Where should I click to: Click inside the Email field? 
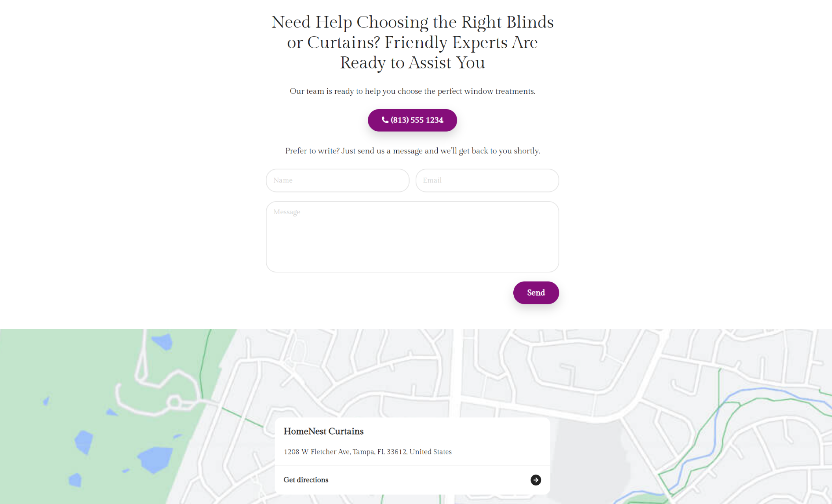click(x=487, y=180)
